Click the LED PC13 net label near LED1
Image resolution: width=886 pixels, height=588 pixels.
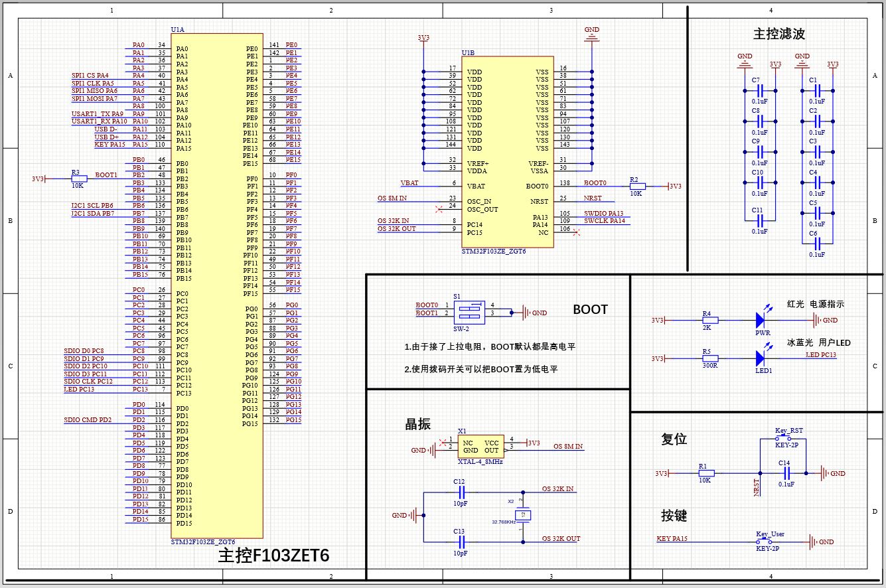pos(821,355)
